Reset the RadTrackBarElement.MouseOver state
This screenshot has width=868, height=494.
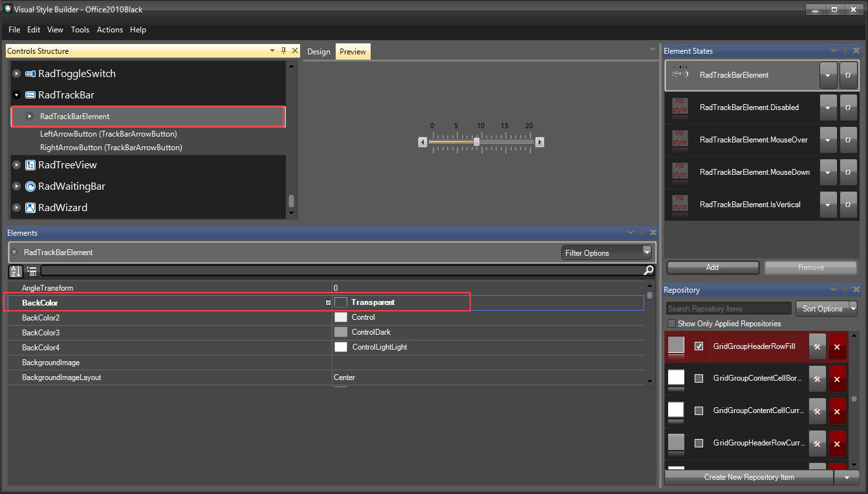848,140
